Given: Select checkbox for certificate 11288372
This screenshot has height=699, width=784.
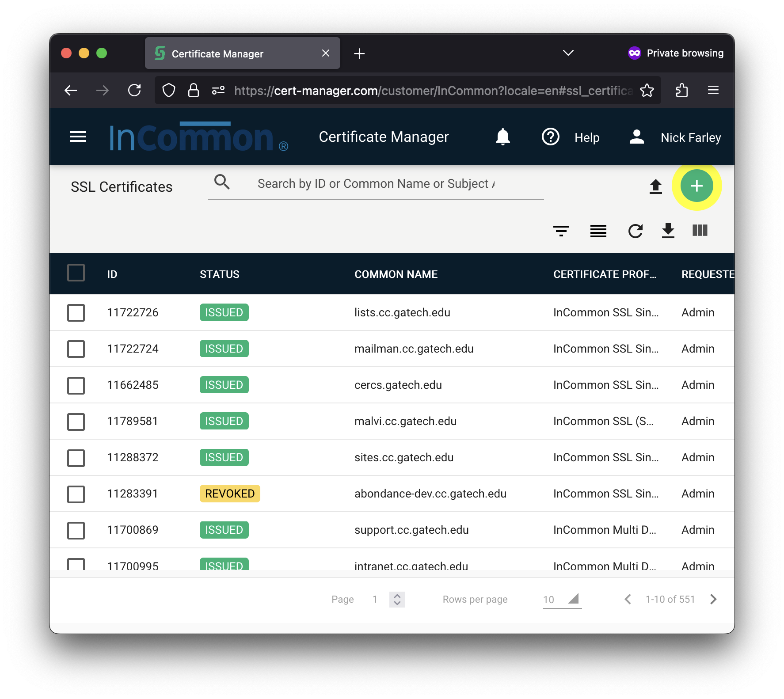Looking at the screenshot, I should pos(76,458).
